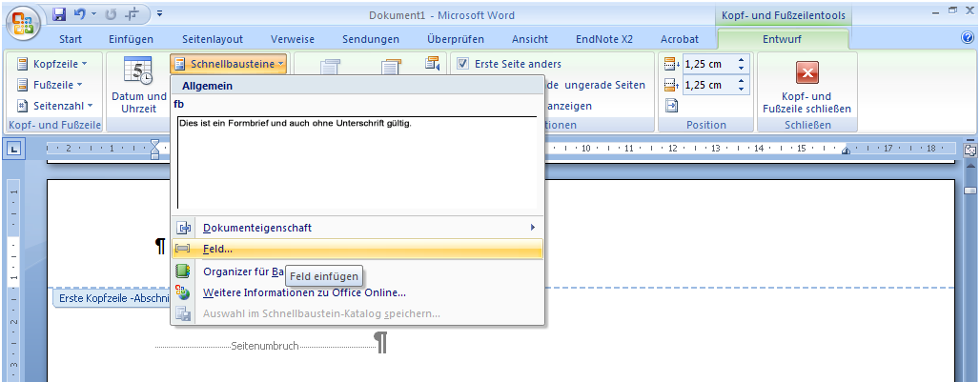Open the Acrobat tab

680,39
